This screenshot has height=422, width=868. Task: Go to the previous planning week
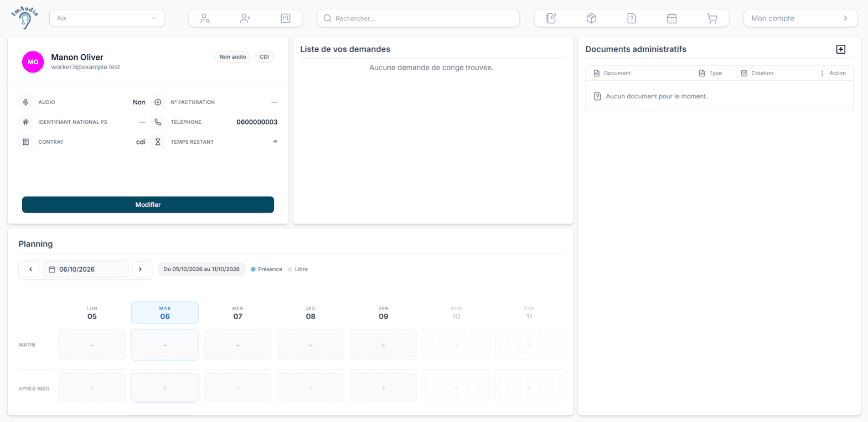[x=30, y=269]
